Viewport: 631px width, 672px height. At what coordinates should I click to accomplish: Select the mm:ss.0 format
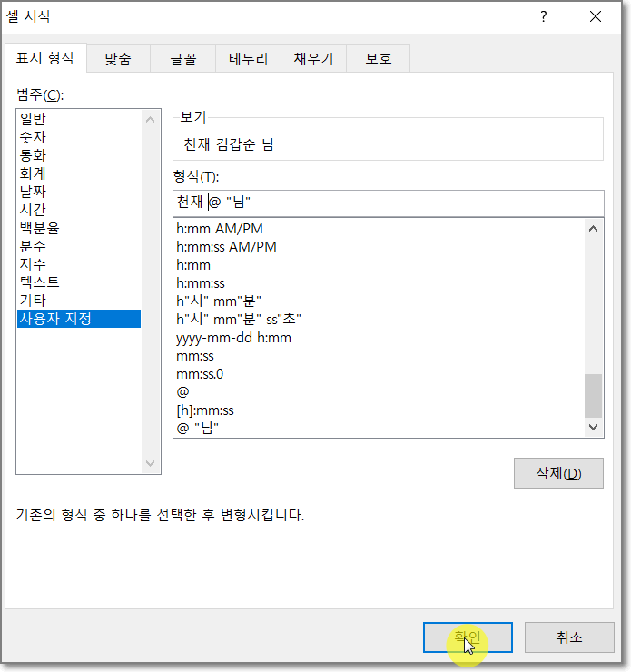click(x=380, y=374)
